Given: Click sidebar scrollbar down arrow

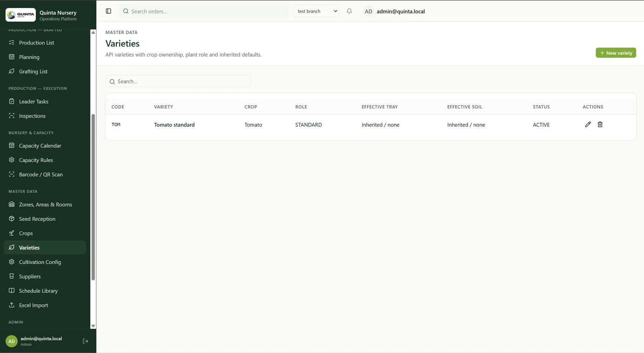Looking at the screenshot, I should 93,326.
